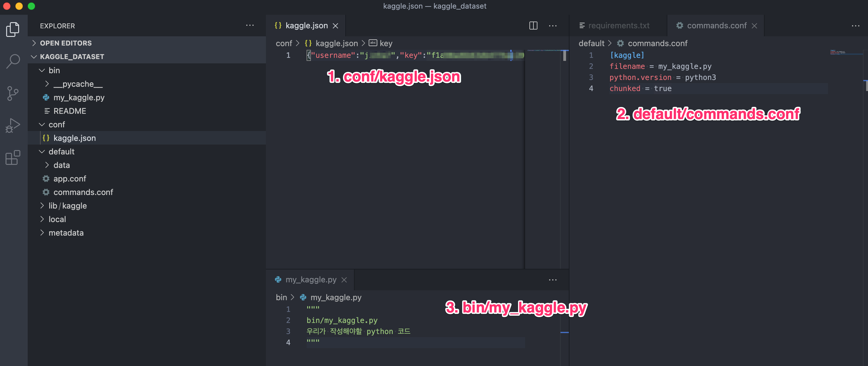This screenshot has width=868, height=366.
Task: Open the Extensions view
Action: 13,157
